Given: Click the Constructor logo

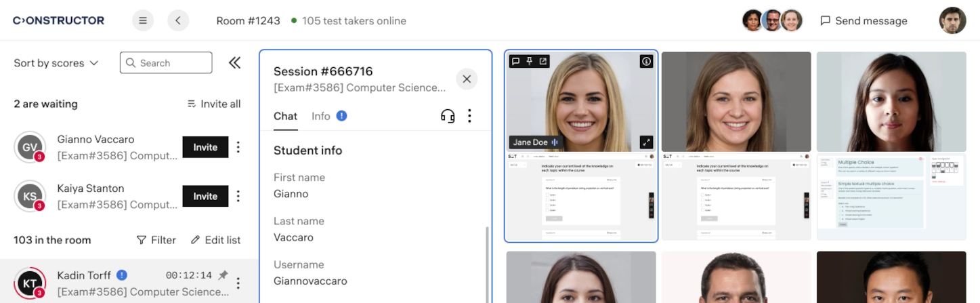Looking at the screenshot, I should click(x=59, y=20).
